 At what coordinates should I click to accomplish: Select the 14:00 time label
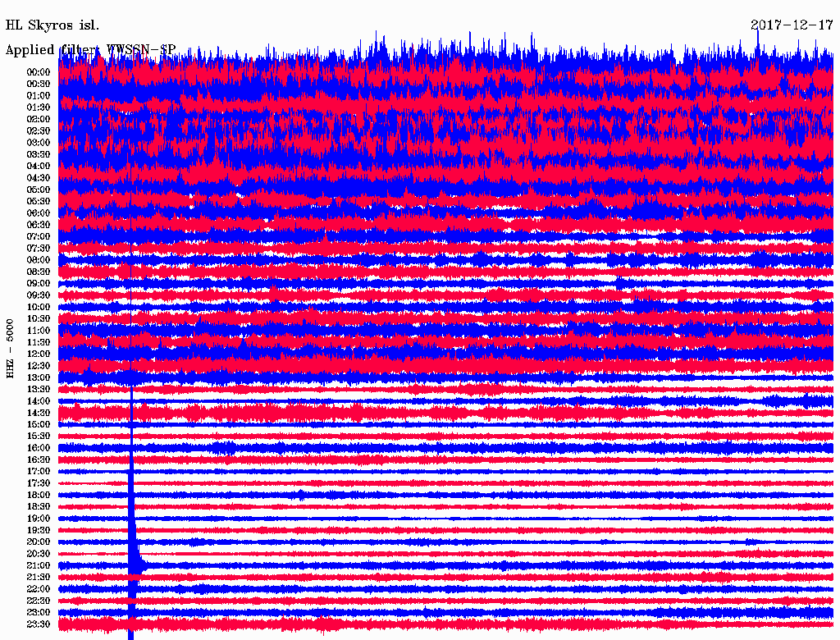39,401
